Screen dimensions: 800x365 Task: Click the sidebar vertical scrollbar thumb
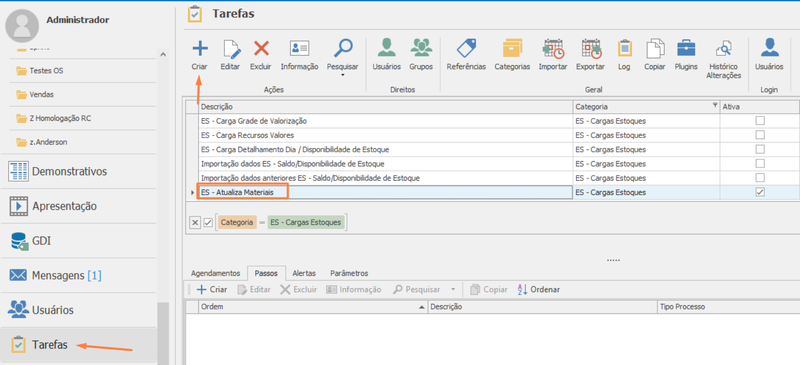pos(163,332)
